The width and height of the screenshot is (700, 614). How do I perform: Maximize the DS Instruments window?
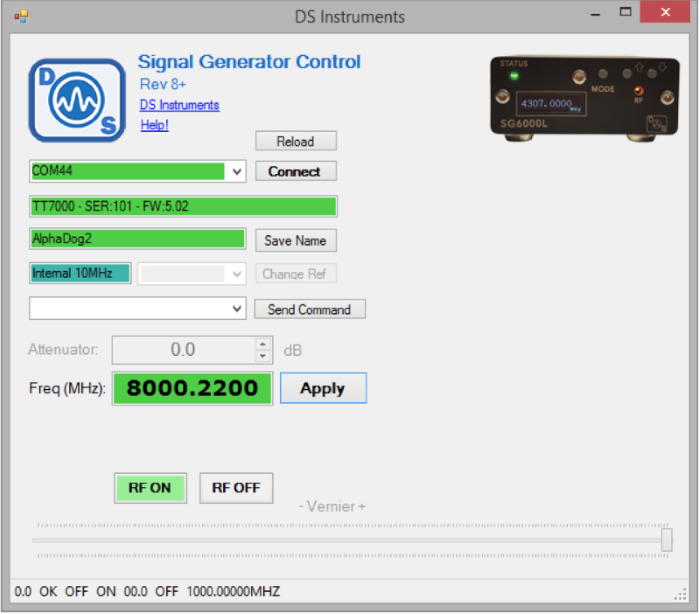pyautogui.click(x=626, y=14)
